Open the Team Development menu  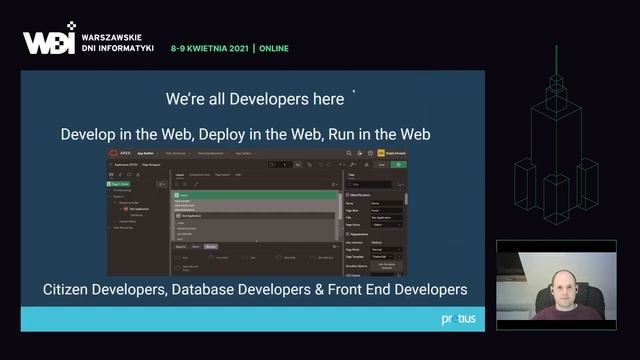point(212,153)
